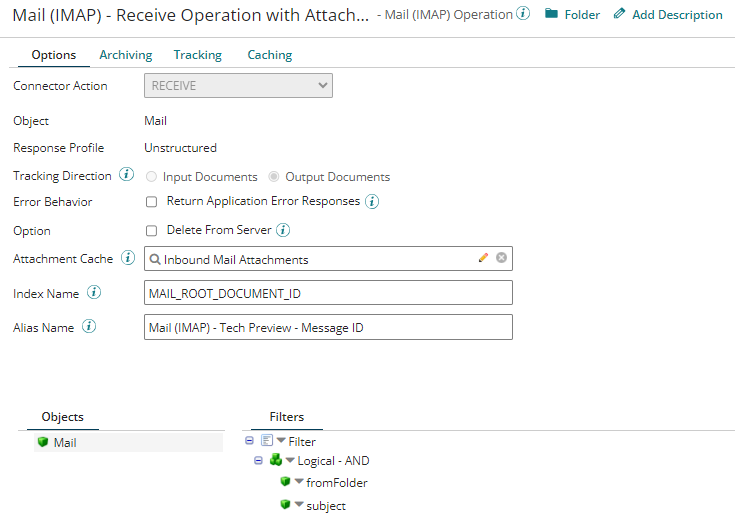Image resolution: width=735 pixels, height=523 pixels.
Task: Click the pencil edit icon in Attachment Cache
Action: [484, 258]
